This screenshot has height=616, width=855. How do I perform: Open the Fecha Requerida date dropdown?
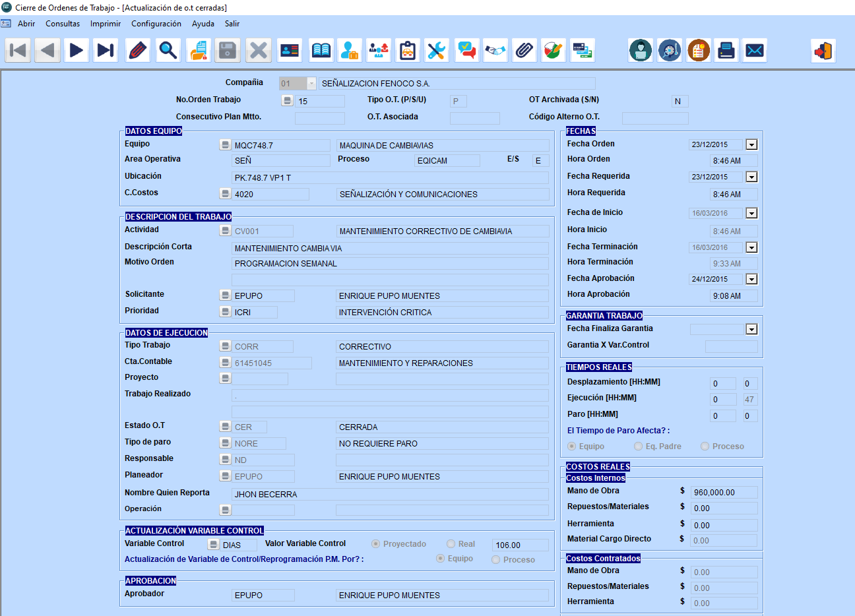(751, 177)
